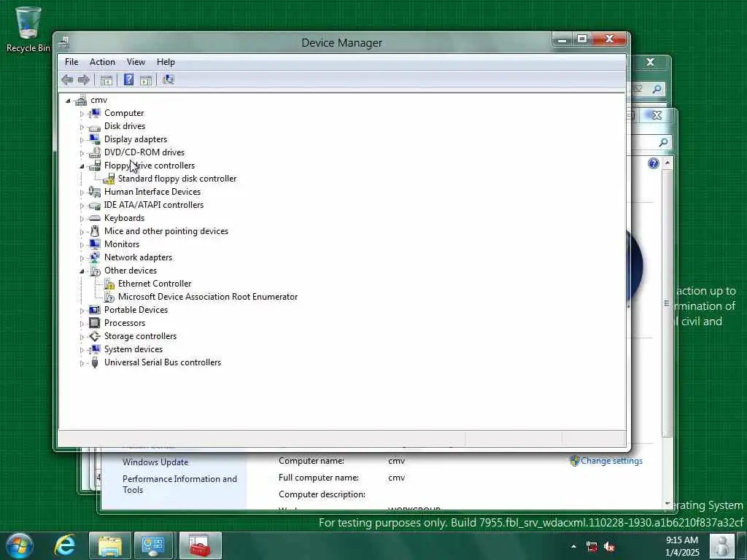Open the Recycle Bin desktop icon
747x560 pixels.
coord(28,28)
